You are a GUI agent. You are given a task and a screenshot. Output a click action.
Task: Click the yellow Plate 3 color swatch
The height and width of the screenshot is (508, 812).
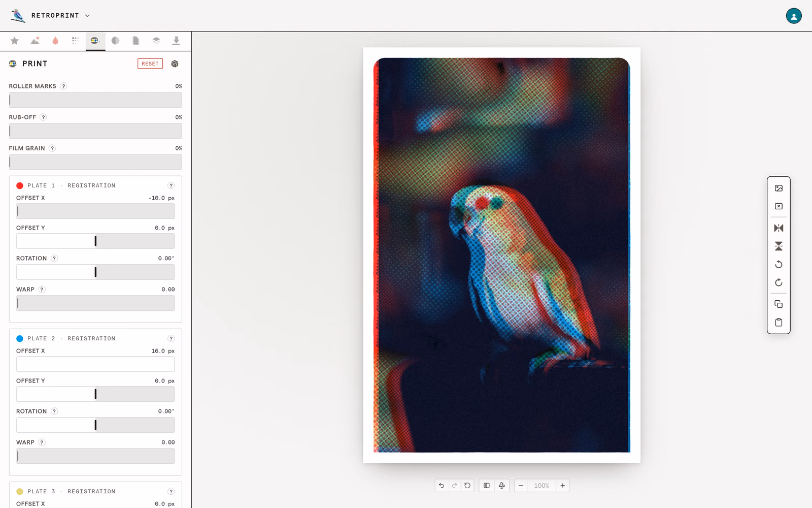(20, 492)
